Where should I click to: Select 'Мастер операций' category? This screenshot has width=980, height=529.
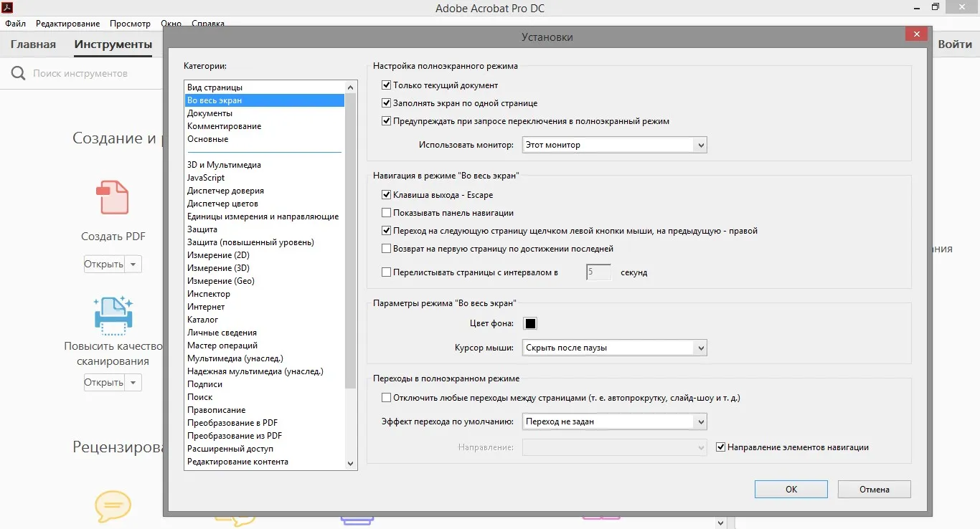tap(265, 345)
